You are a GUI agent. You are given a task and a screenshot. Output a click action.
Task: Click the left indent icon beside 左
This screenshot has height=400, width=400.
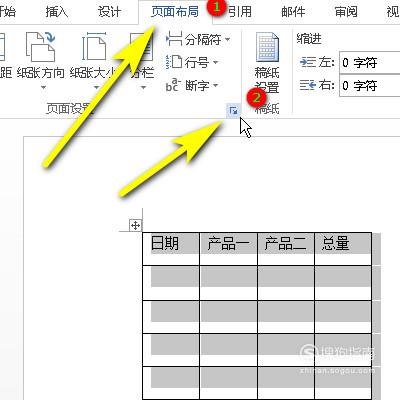click(x=308, y=62)
